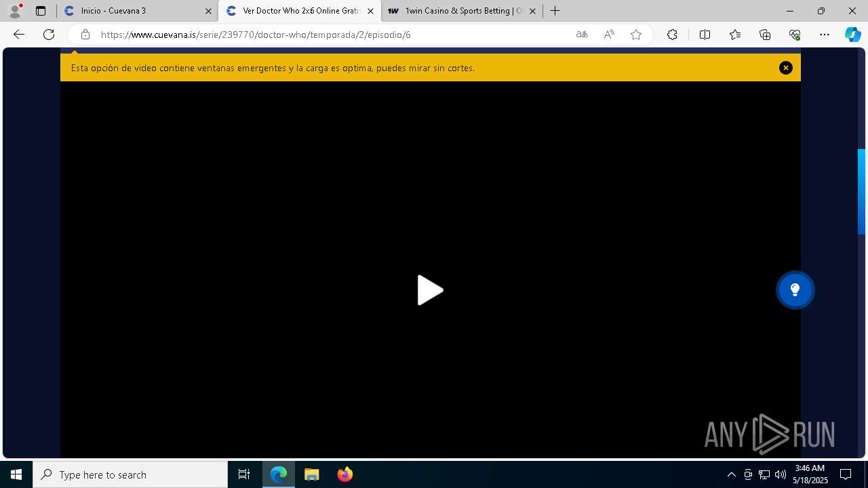Open the translate page icon
Screen dimensions: 868x488
pyautogui.click(x=582, y=35)
